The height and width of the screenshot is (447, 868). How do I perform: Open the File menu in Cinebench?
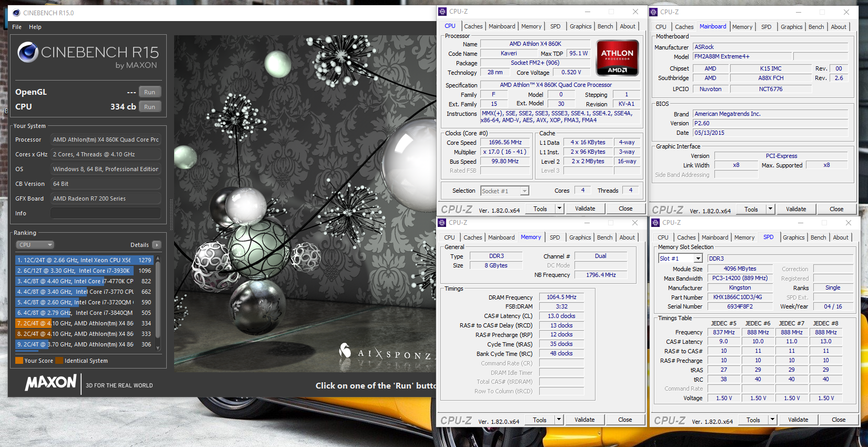point(17,27)
